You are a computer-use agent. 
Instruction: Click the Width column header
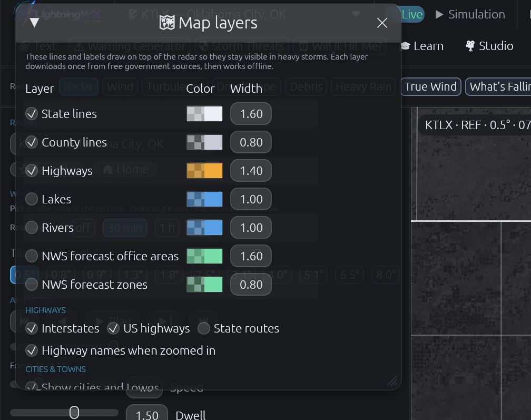click(x=246, y=89)
